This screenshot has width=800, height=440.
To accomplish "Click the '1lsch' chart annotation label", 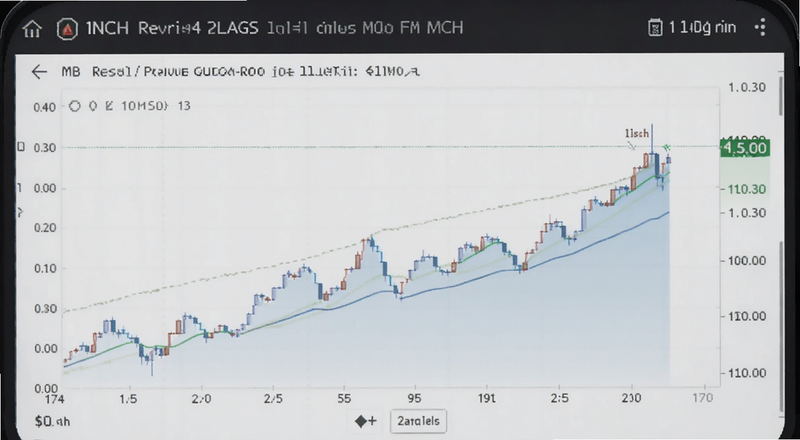I will point(637,134).
